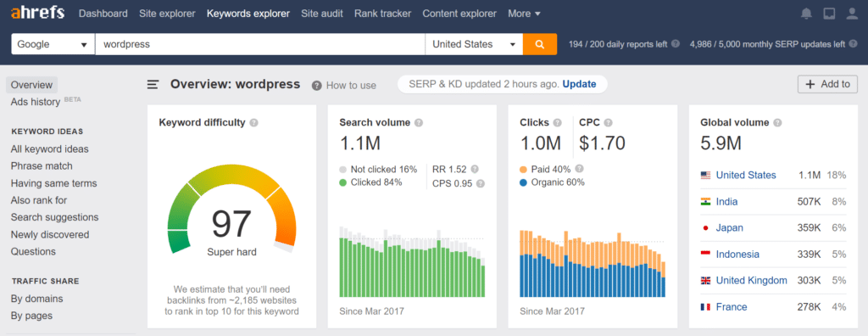Click the Japan flag icon
Viewport: 868px width, 336px height.
pos(705,228)
